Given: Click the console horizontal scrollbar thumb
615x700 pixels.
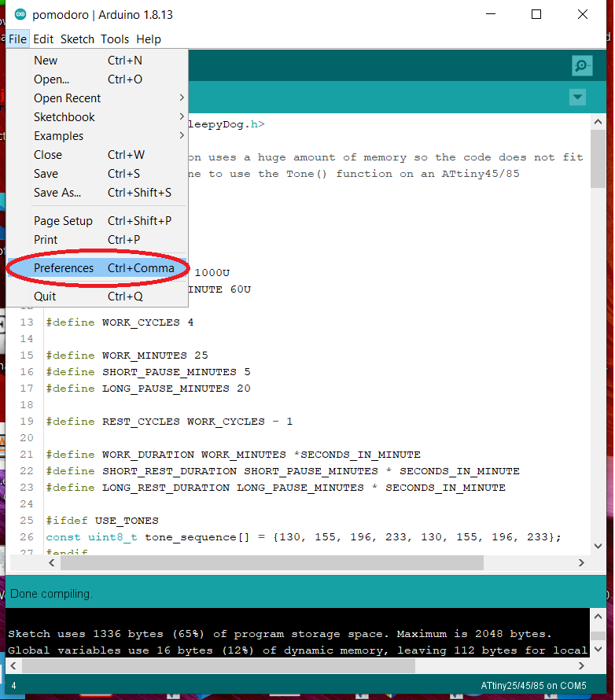Looking at the screenshot, I should tap(219, 665).
